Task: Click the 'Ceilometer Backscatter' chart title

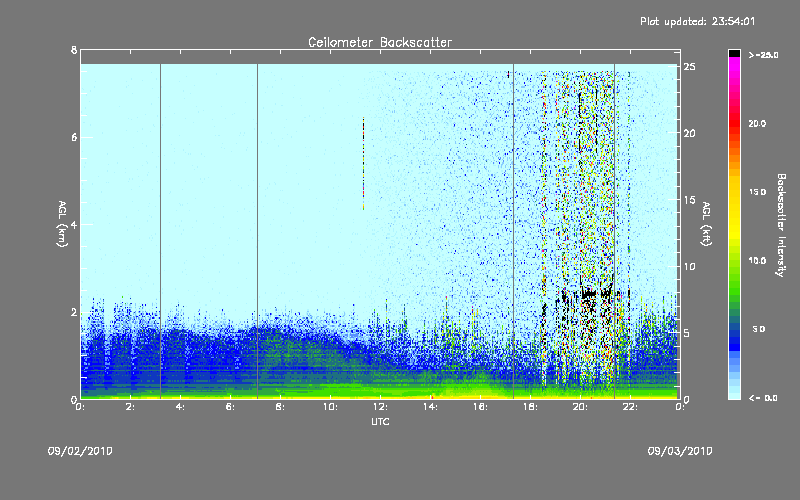Action: tap(380, 42)
